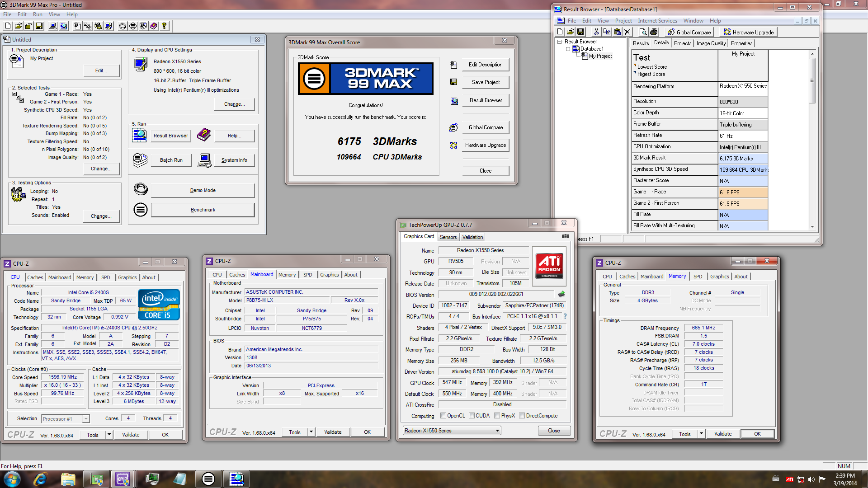The image size is (868, 488).
Task: Open Internet Explorer from the taskbar
Action: [40, 479]
